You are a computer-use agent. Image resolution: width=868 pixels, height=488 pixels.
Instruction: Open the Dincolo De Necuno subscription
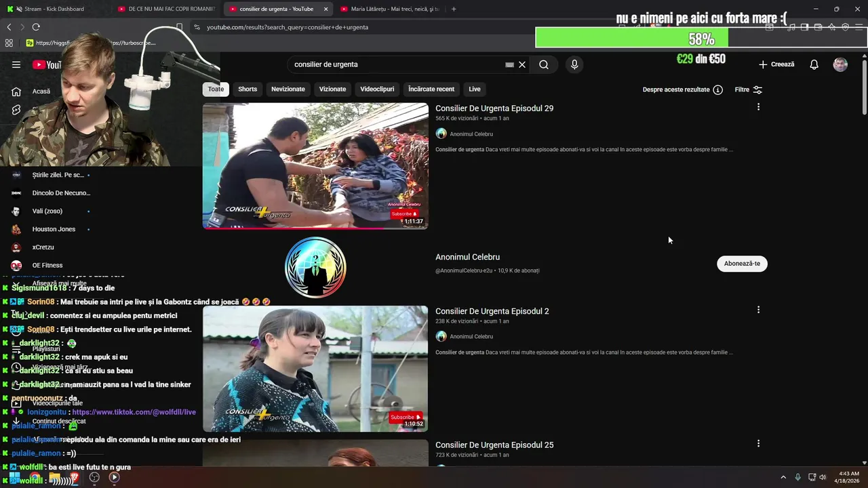coord(61,193)
